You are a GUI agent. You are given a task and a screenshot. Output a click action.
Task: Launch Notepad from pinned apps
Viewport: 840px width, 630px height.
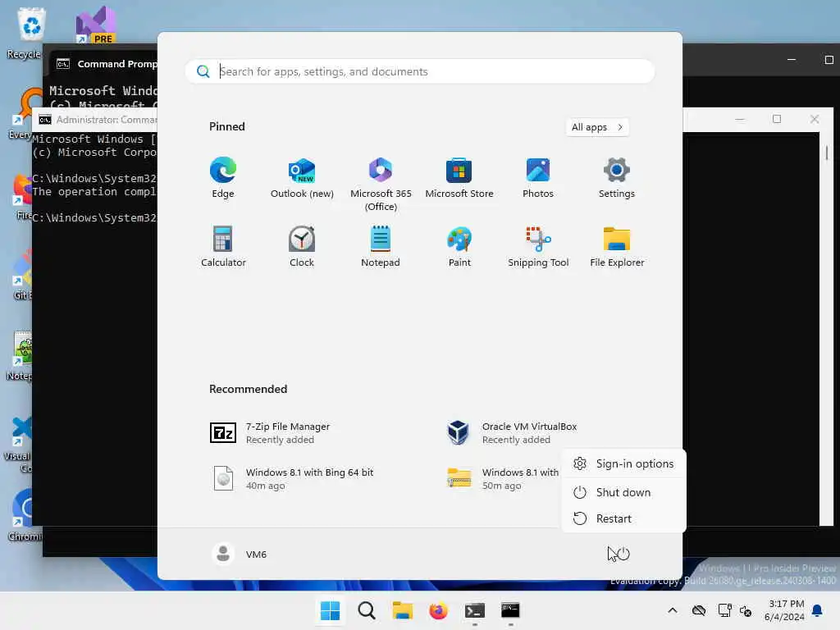381,246
